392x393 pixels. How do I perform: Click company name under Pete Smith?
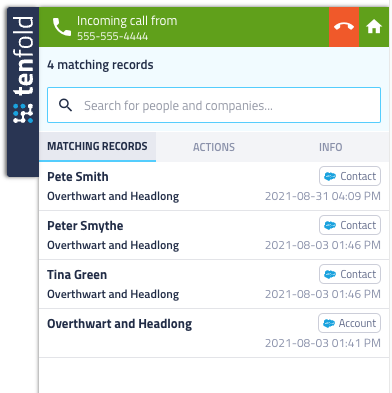[113, 196]
